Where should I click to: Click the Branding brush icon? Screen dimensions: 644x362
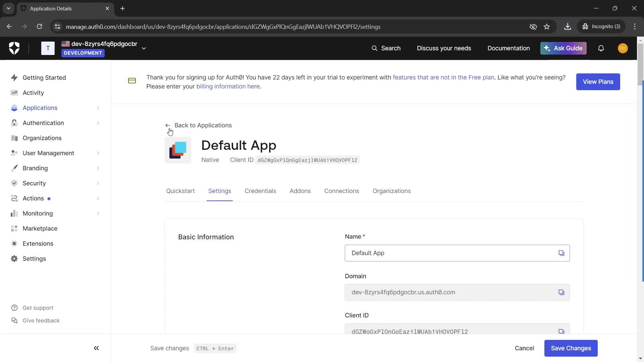click(14, 168)
